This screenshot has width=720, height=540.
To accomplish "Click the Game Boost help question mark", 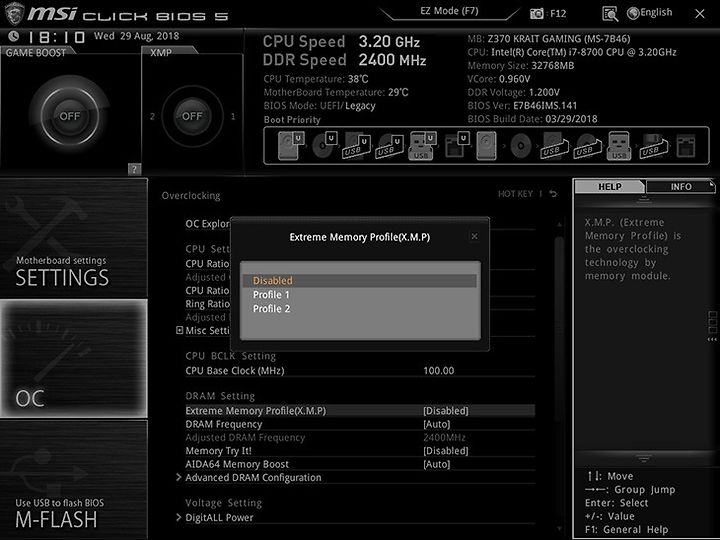I will click(134, 169).
